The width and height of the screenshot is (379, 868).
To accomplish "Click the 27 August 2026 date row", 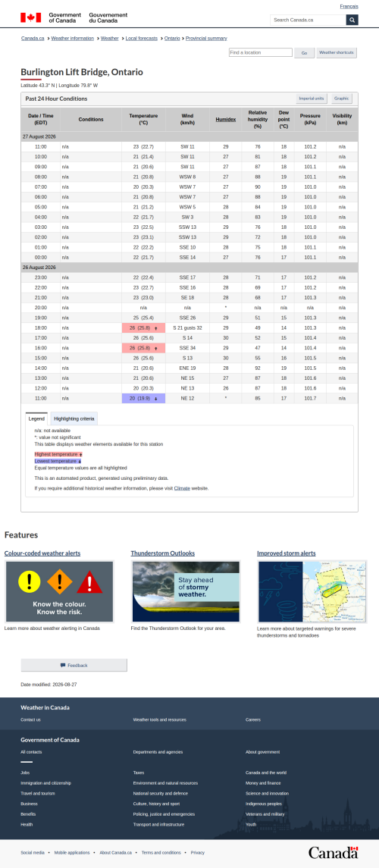I will [x=189, y=136].
